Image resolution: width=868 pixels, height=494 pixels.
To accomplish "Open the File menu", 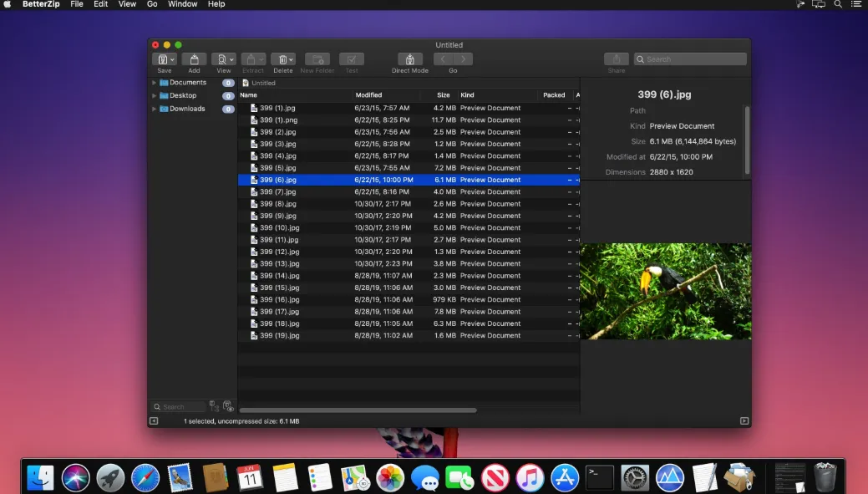I will 77,4.
